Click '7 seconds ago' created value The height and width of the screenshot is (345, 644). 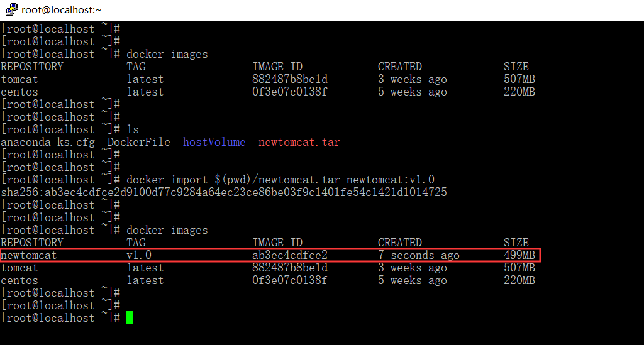click(419, 255)
